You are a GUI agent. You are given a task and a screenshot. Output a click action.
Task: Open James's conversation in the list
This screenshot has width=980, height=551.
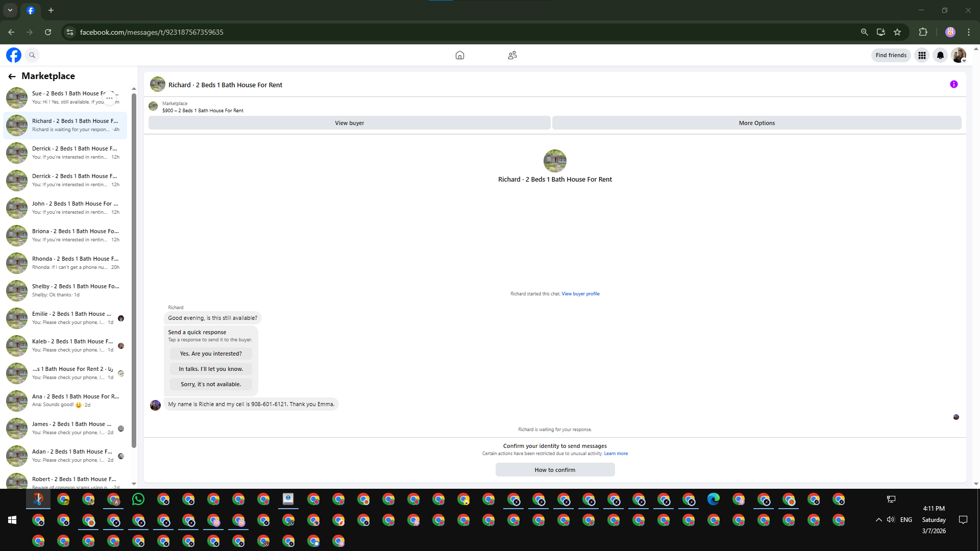pyautogui.click(x=65, y=429)
